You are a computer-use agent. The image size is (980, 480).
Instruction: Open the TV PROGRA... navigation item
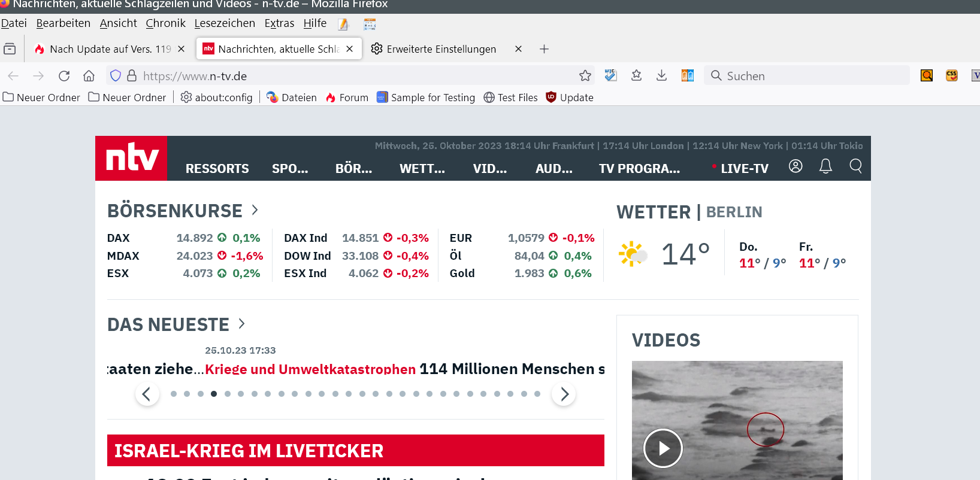tap(640, 169)
